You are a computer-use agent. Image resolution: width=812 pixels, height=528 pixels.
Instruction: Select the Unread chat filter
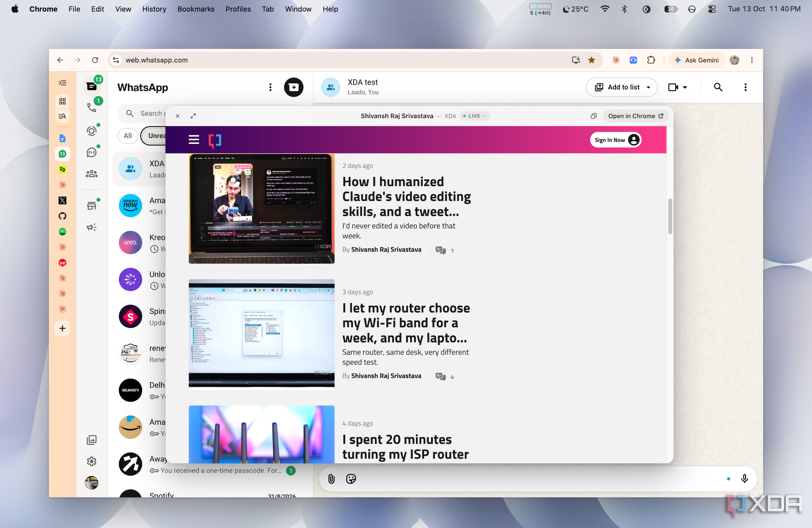click(154, 136)
